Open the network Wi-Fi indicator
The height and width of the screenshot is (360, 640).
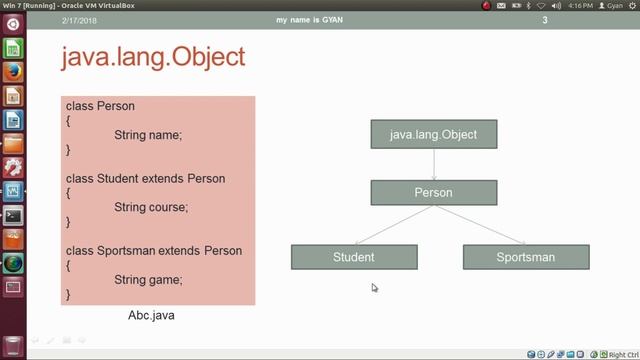pyautogui.click(x=541, y=6)
